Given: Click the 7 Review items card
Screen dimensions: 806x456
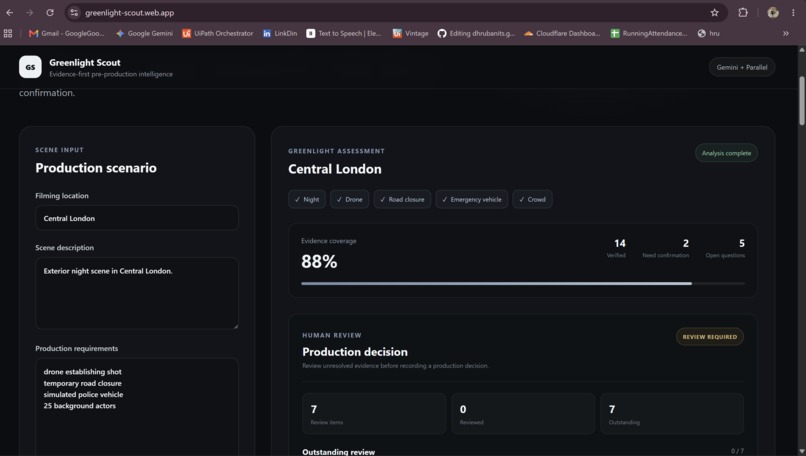Looking at the screenshot, I should click(x=374, y=414).
